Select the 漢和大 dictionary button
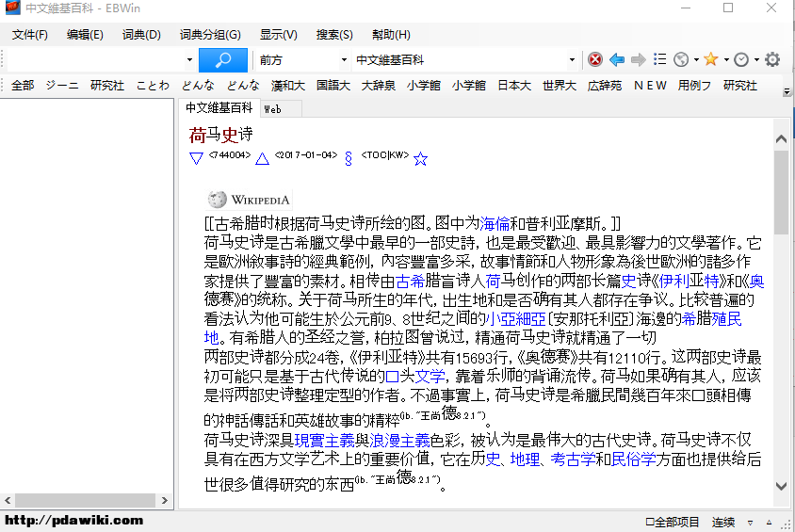Screen dimensions: 795x532 click(x=288, y=85)
